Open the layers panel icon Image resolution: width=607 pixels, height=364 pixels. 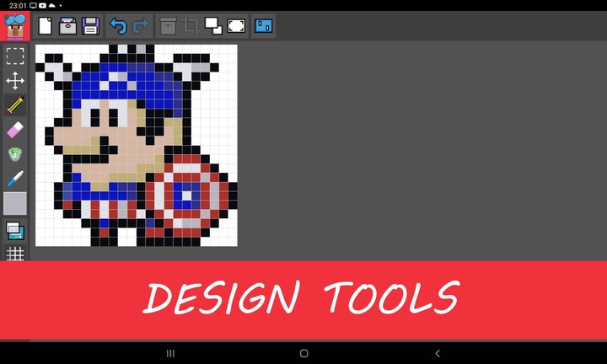point(15,231)
